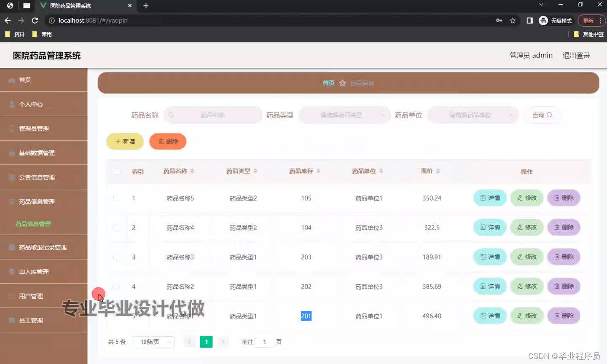Click 修改 in the 496.48 row
Image resolution: width=607 pixels, height=364 pixels.
[x=527, y=316]
